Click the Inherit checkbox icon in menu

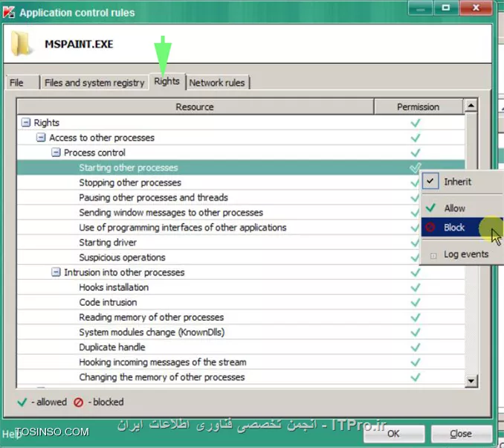click(x=430, y=181)
